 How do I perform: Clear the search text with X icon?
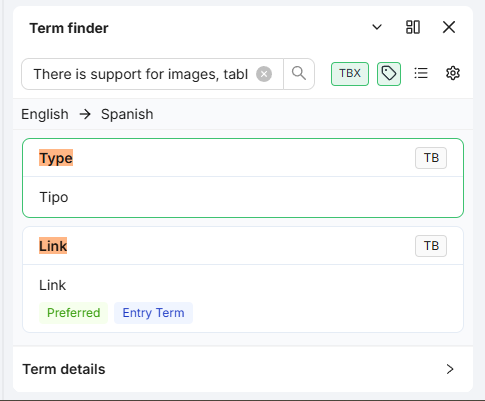264,74
